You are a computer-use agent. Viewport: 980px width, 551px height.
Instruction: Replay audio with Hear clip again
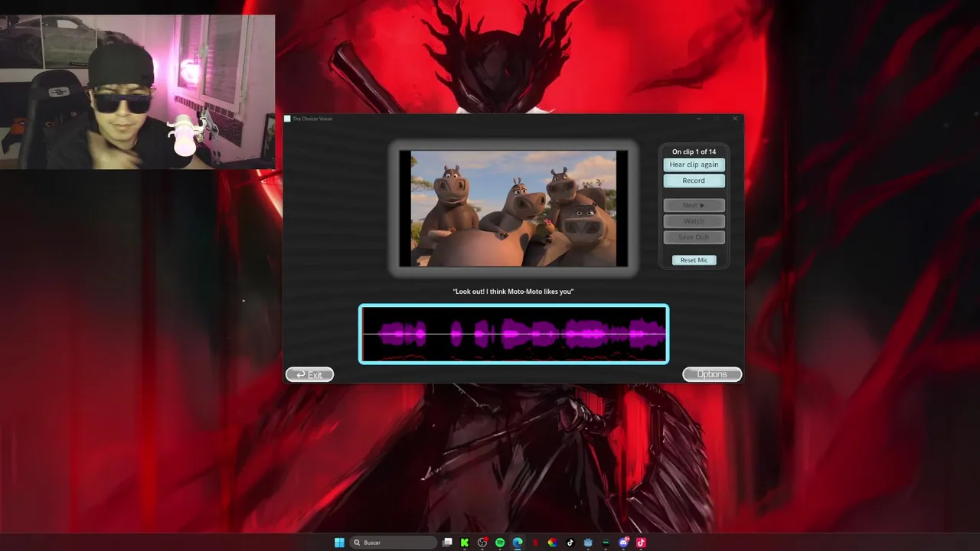click(x=694, y=165)
